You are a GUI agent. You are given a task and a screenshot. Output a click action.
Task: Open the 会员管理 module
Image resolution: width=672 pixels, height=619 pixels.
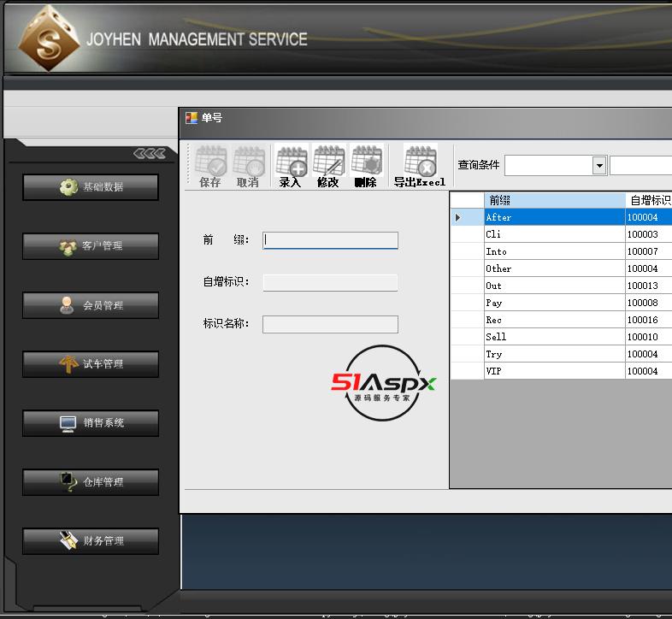pos(91,305)
